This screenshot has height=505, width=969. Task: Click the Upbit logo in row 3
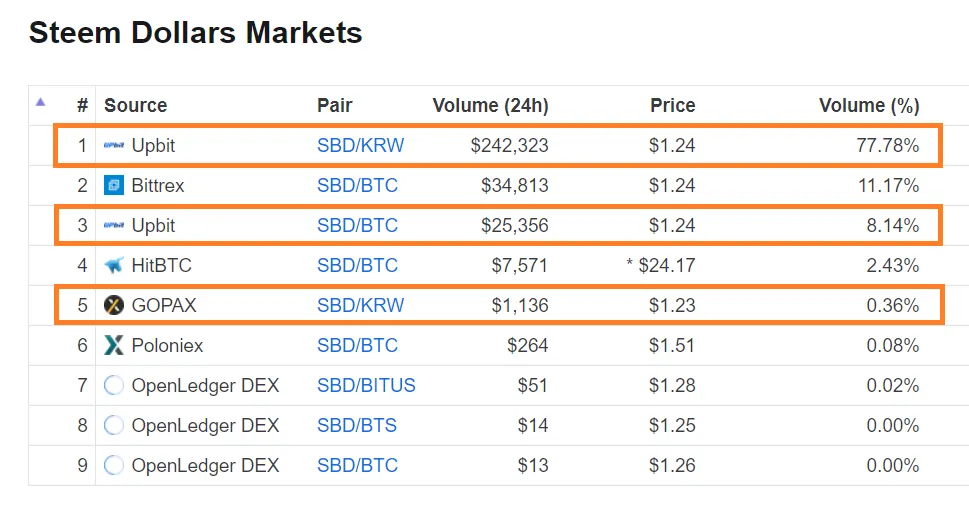[114, 225]
